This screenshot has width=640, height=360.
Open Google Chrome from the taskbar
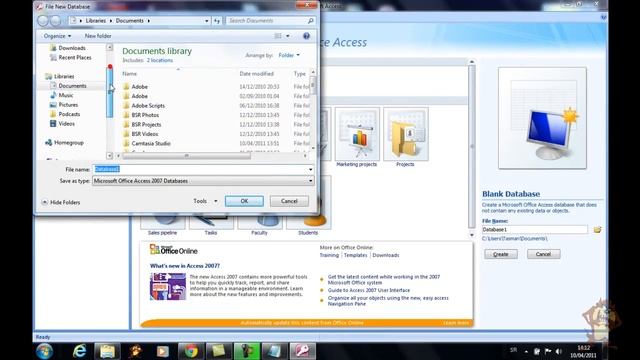[191, 351]
